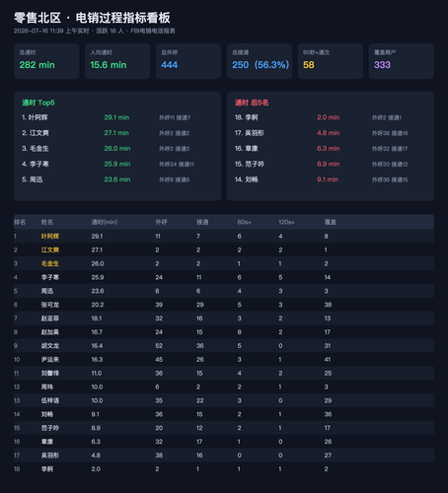Screen dimensions: 448x493
Task: Click the 16.7 duration cell in rank 8 row
Action: point(97,332)
